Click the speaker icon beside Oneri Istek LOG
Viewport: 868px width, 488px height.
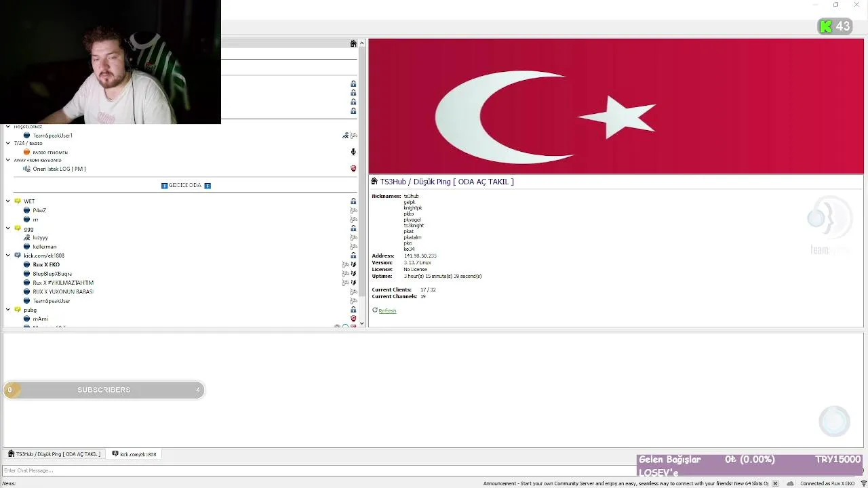pos(26,169)
